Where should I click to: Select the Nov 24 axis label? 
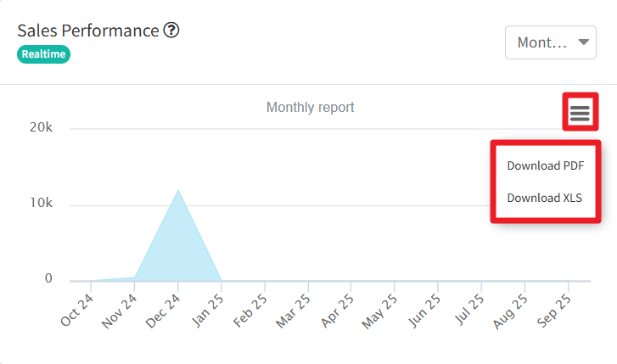(x=121, y=311)
